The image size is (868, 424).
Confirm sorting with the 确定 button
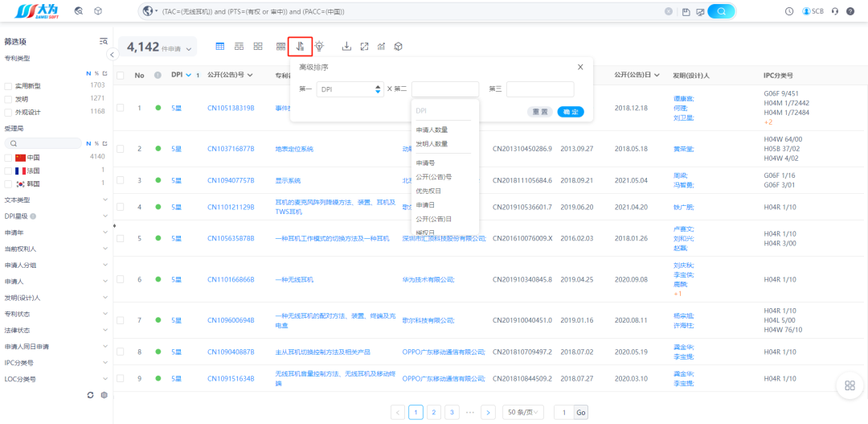570,111
